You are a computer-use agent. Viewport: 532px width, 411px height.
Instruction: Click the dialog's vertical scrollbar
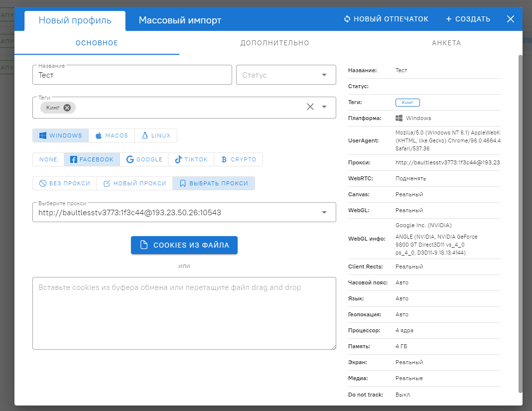pos(521,223)
